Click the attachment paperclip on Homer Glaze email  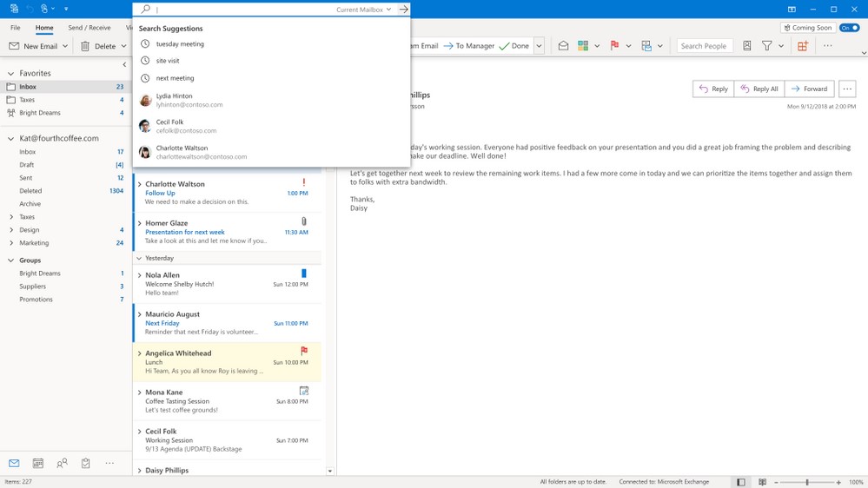[303, 221]
